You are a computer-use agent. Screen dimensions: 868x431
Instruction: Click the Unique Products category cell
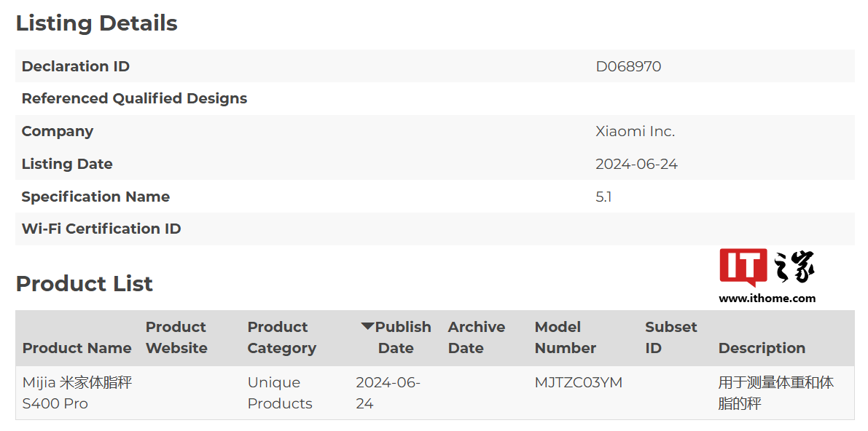click(x=279, y=393)
